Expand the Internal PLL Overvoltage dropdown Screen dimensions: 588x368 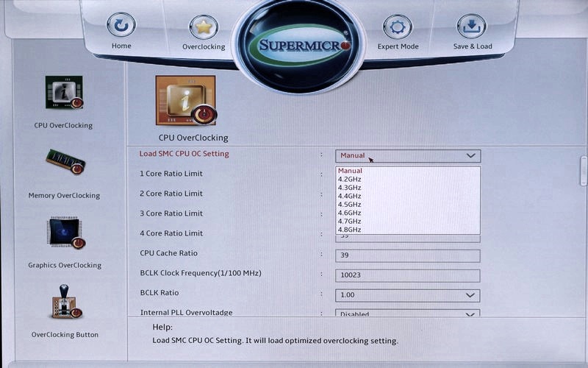[408, 314]
